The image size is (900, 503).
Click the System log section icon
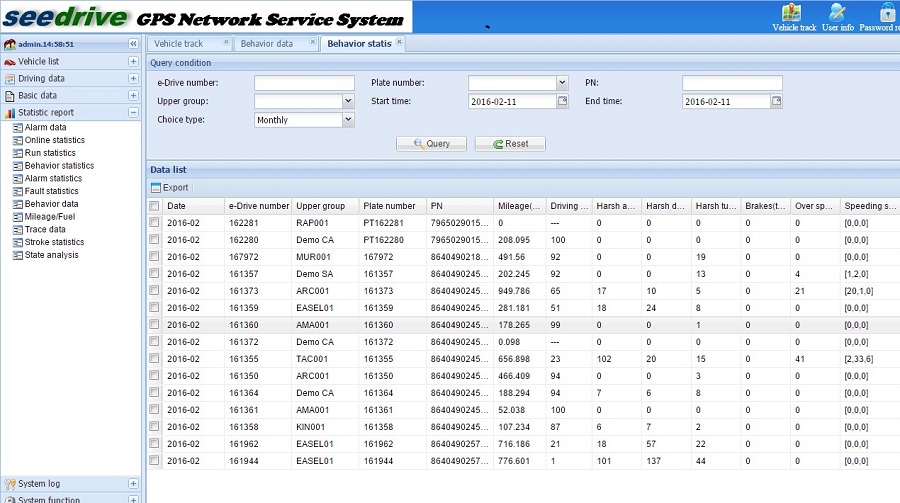pos(10,484)
